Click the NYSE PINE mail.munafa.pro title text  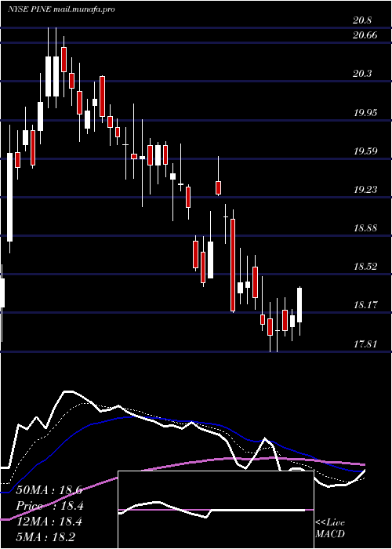coord(61,9)
